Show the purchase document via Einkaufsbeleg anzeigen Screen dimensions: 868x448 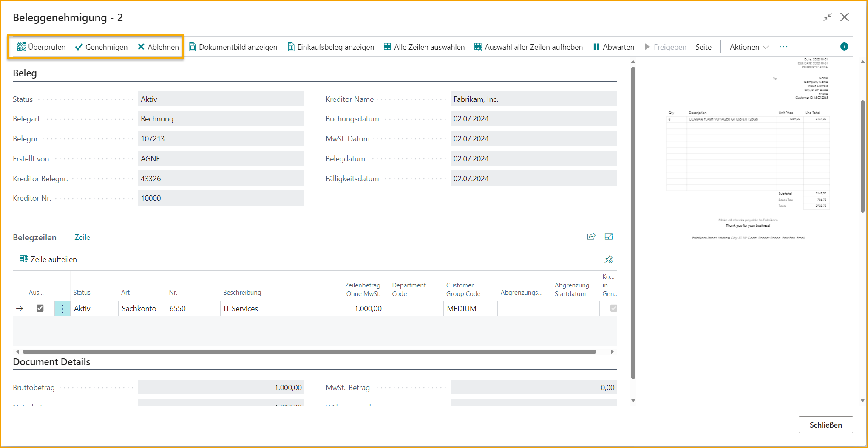[x=331, y=47]
